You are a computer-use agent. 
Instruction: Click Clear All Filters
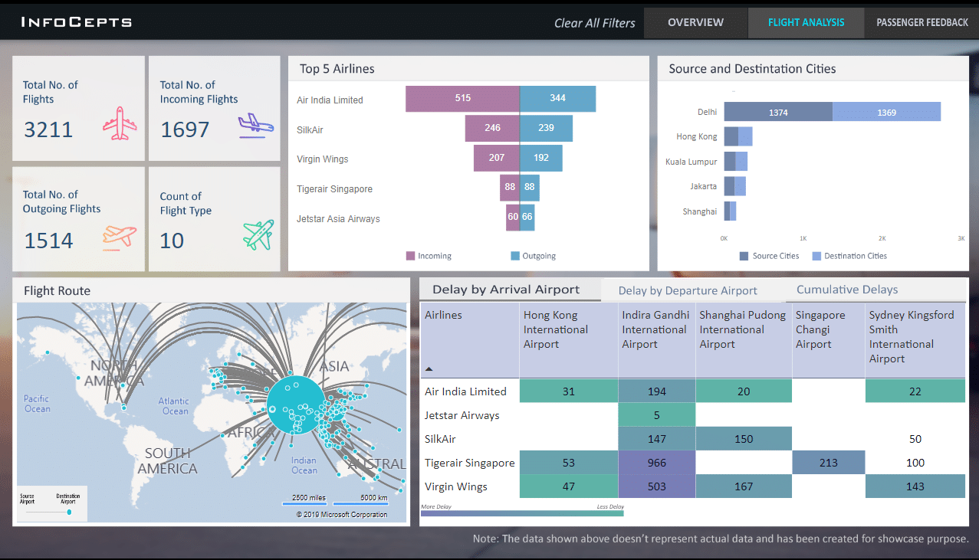594,23
